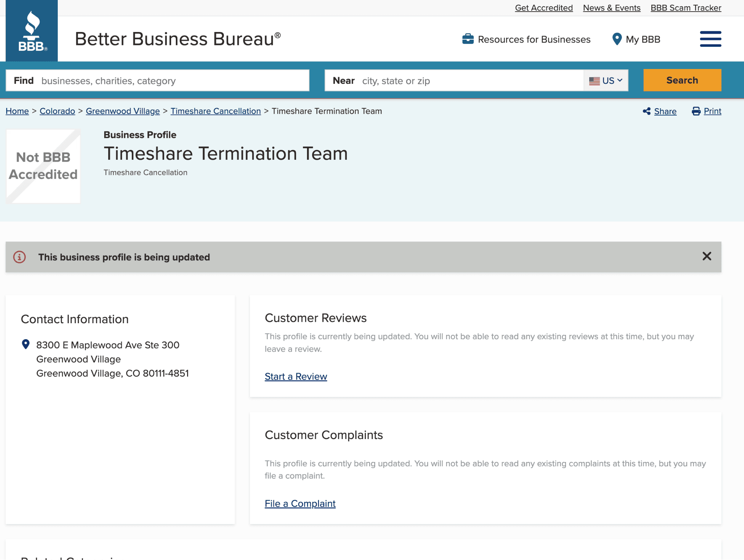The width and height of the screenshot is (744, 560).
Task: Expand the US country dropdown
Action: [606, 81]
